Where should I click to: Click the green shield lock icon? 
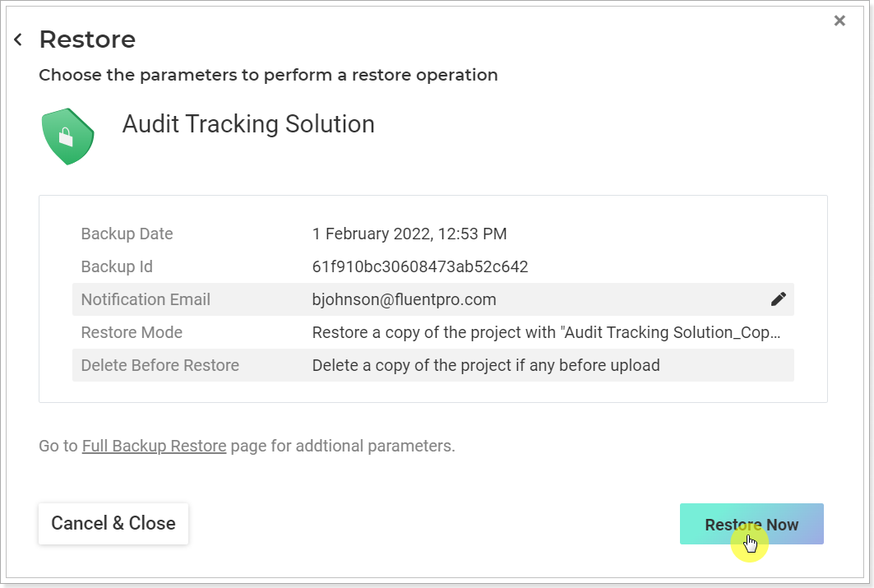pyautogui.click(x=67, y=137)
